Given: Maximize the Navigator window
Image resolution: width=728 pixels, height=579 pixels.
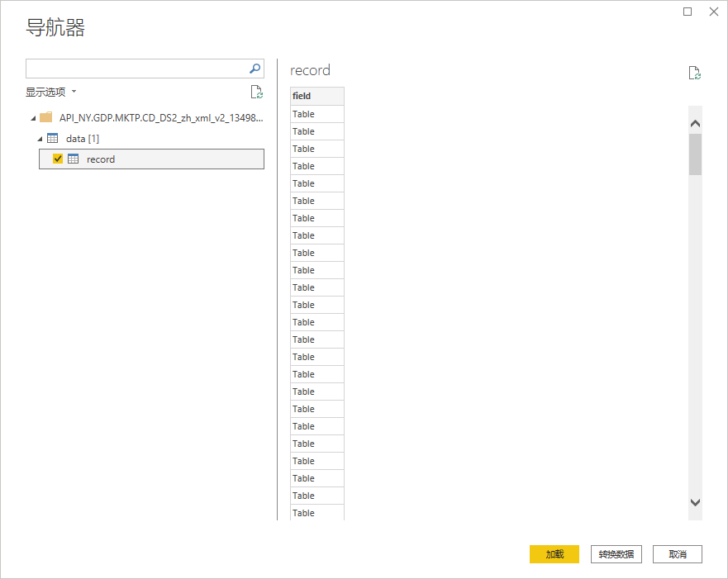Looking at the screenshot, I should (688, 12).
